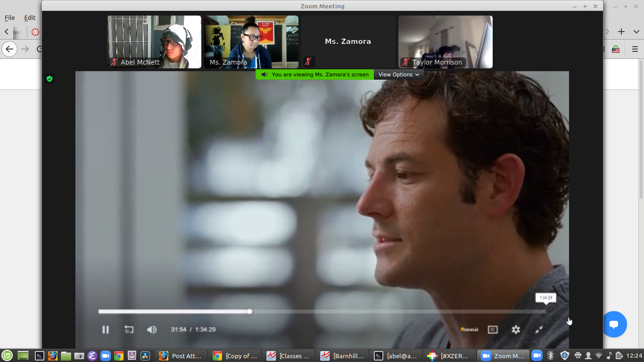Viewport: 644px width, 362px height.
Task: Click green encryption shield icon
Action: [50, 79]
